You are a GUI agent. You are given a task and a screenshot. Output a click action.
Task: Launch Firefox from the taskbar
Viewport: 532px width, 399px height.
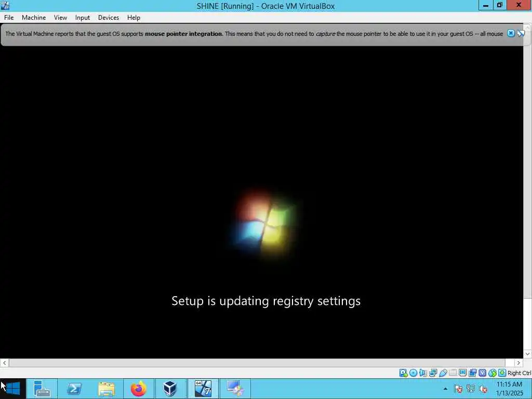[x=138, y=389]
